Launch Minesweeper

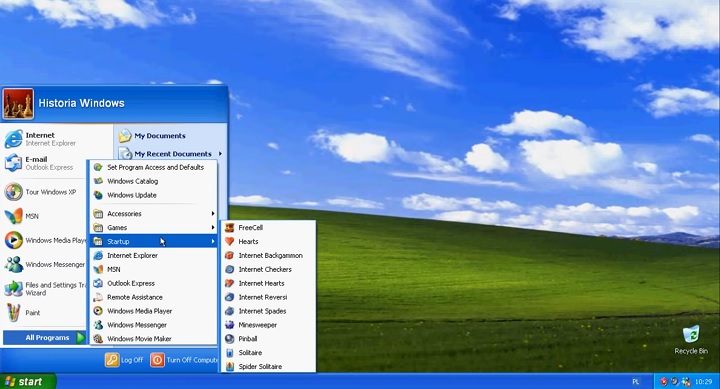[268, 325]
